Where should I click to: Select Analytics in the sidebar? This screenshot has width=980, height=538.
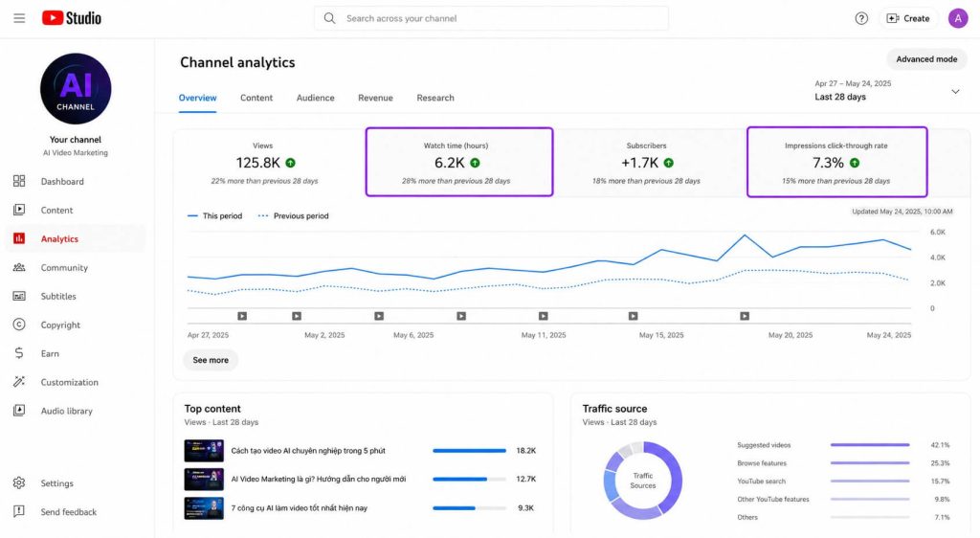[75, 238]
